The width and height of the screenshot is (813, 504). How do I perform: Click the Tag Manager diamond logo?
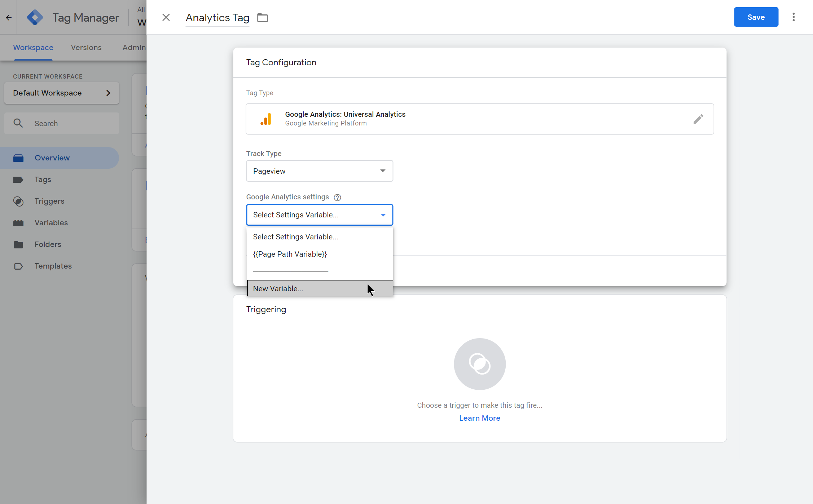click(x=35, y=17)
